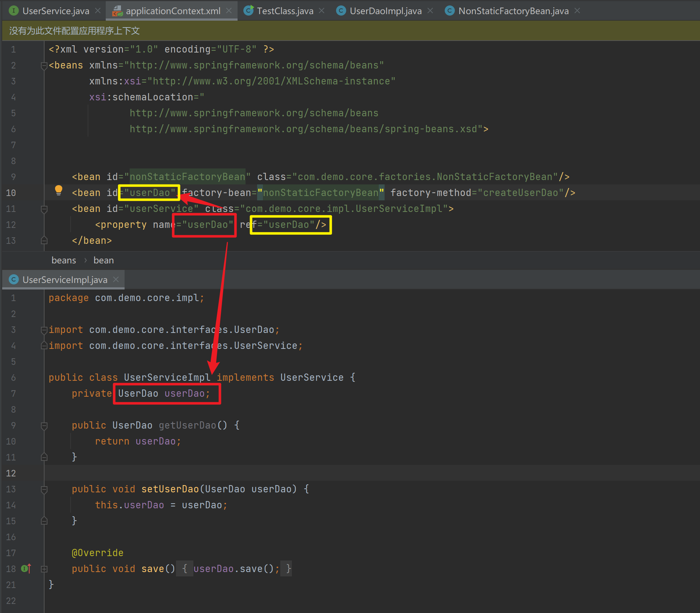
Task: Click the UserDaoImpl.java class icon
Action: pyautogui.click(x=341, y=11)
